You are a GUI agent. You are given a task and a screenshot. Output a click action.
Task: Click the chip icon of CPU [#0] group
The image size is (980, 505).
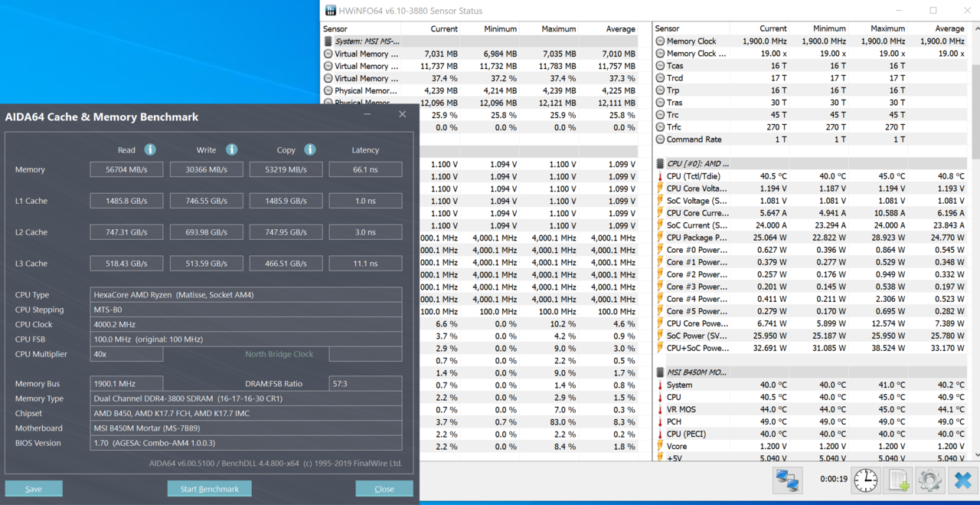pos(660,164)
